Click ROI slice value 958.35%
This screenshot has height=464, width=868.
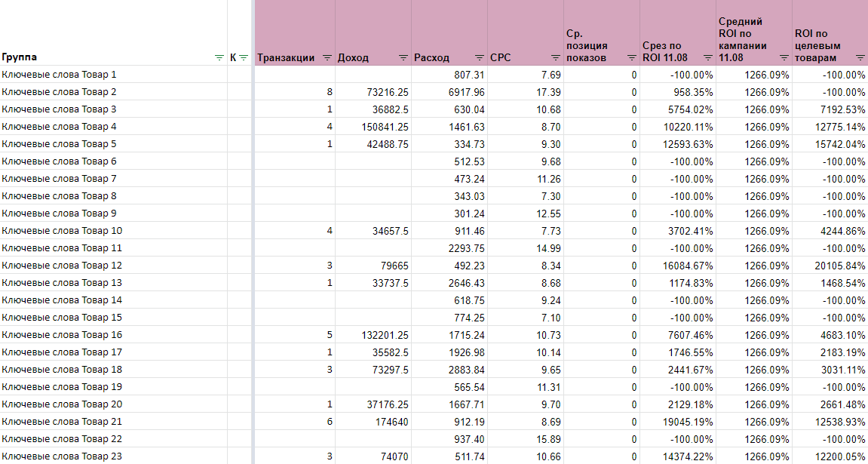(x=694, y=91)
